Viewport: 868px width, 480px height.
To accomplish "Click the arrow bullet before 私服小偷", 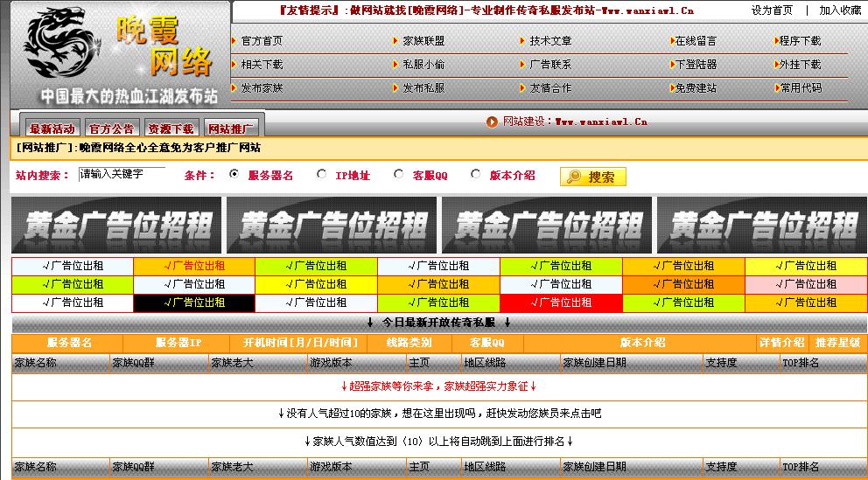I will (x=395, y=65).
